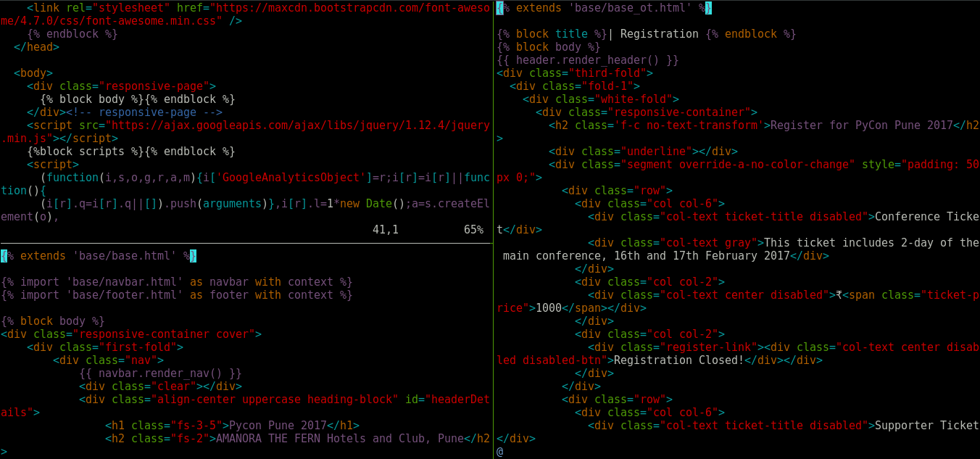Click the "Supporter Ticket" title text

coord(927,426)
